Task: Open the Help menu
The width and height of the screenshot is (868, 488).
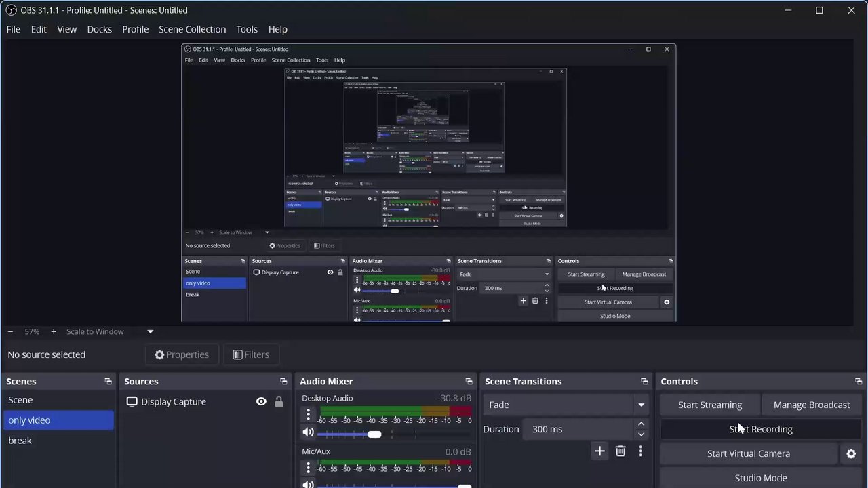Action: click(x=277, y=29)
